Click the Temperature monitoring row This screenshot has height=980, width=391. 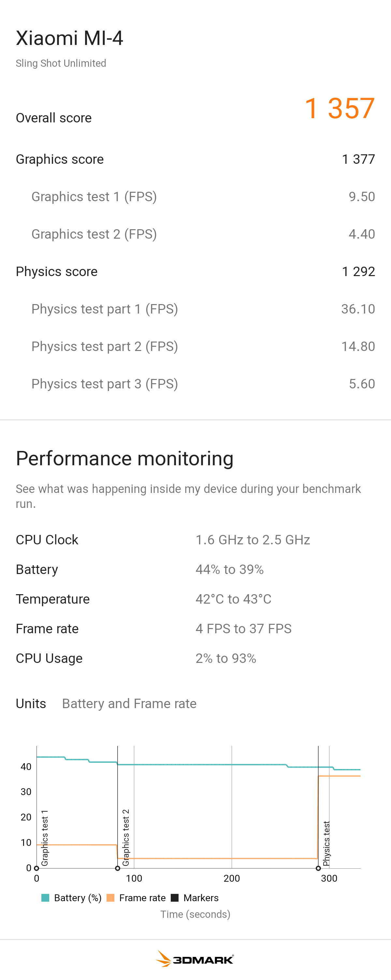(195, 599)
